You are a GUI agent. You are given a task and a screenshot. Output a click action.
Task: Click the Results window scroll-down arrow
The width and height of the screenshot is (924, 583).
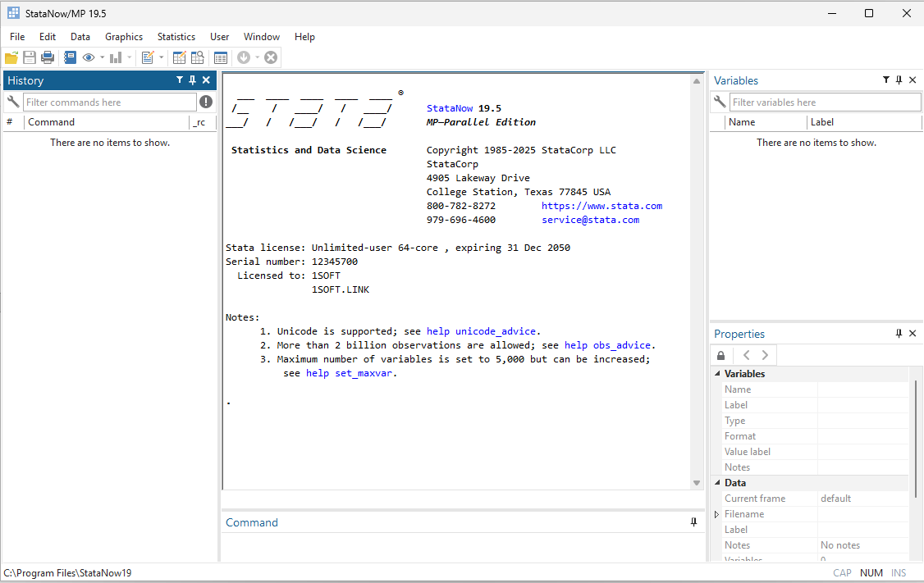pos(697,483)
